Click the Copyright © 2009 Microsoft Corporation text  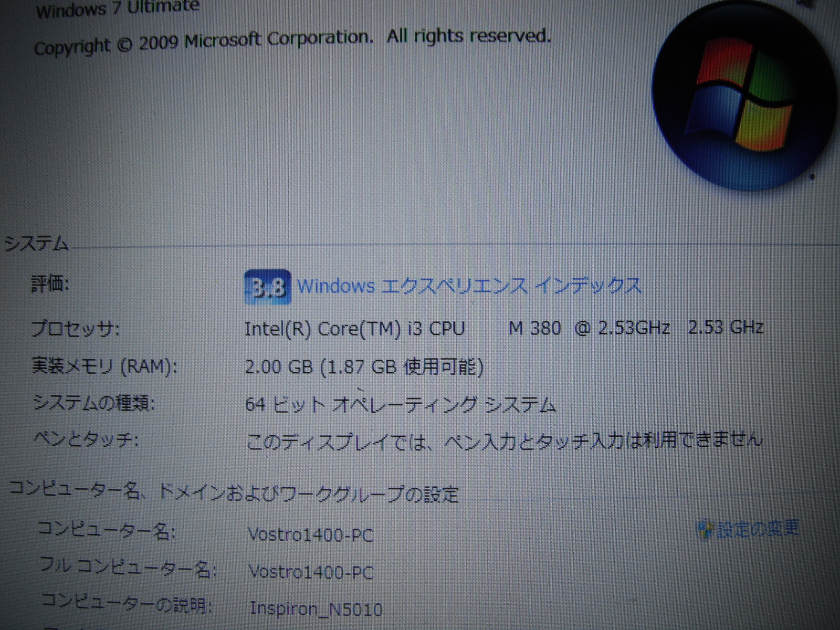point(203,42)
